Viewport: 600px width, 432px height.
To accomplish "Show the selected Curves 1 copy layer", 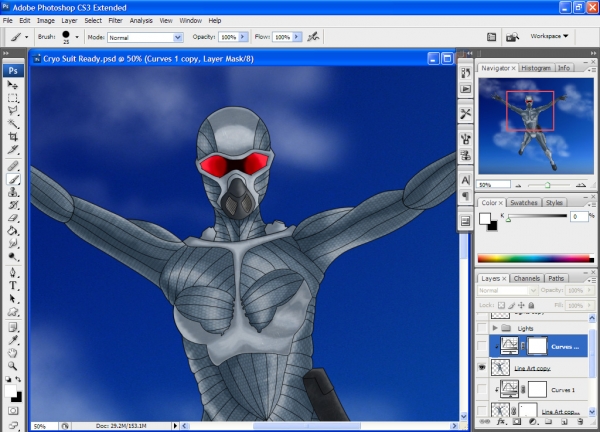I will [x=482, y=346].
